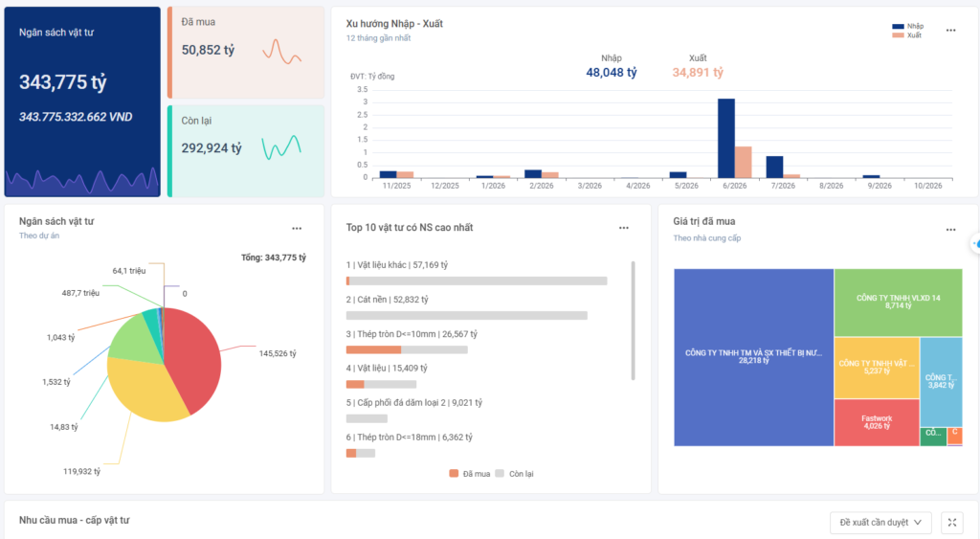Viewport: 980px width, 539px height.
Task: Click the Còn lại 292,924 tỷ card
Action: coord(246,150)
